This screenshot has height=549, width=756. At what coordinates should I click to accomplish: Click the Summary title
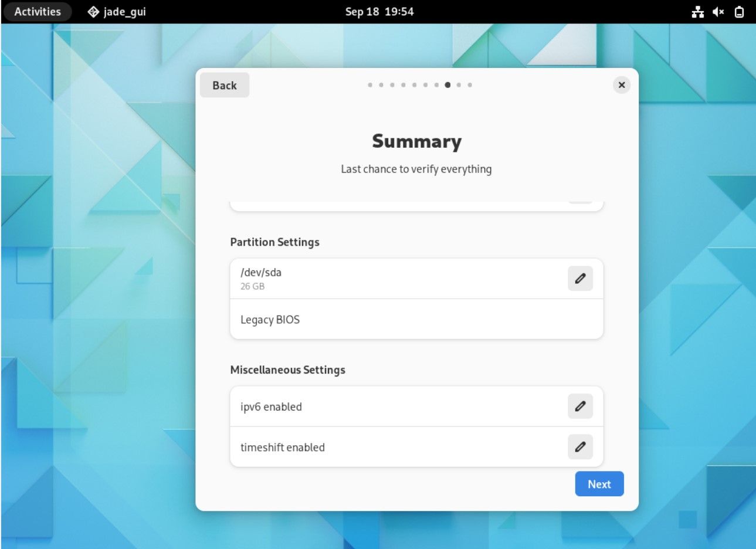coord(417,141)
